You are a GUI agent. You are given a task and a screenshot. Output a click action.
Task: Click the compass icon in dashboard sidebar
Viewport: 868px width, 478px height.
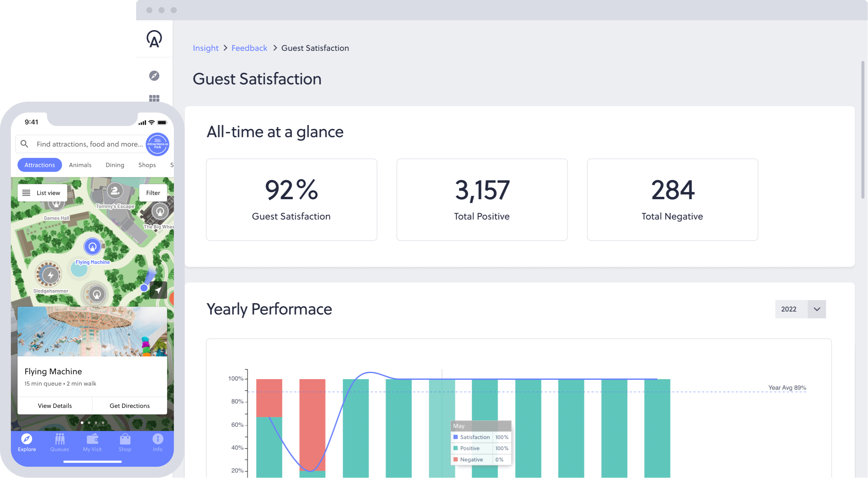pos(154,76)
